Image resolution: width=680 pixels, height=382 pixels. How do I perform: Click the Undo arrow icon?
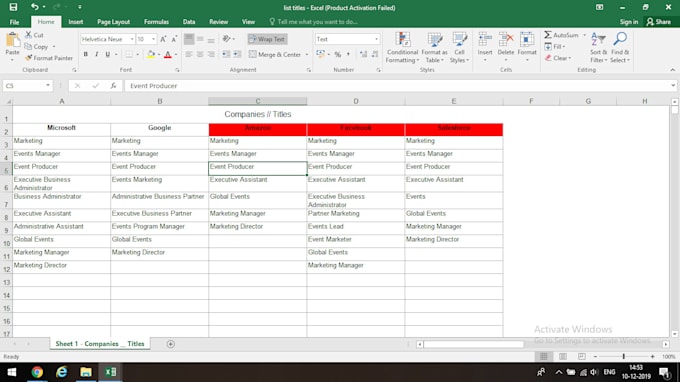(x=34, y=7)
